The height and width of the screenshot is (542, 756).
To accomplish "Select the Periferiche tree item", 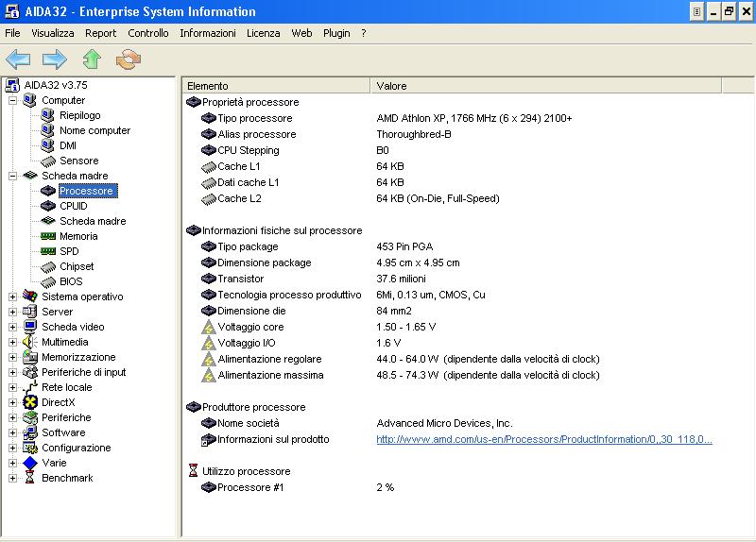I will pos(66,417).
